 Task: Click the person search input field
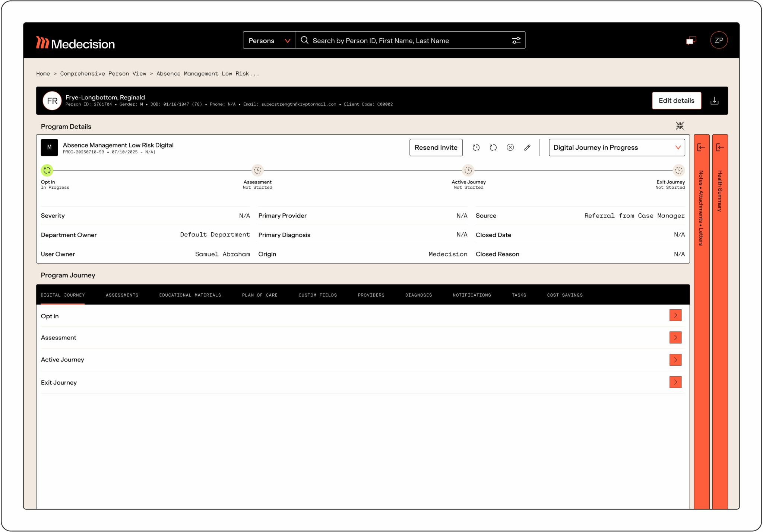(x=406, y=41)
